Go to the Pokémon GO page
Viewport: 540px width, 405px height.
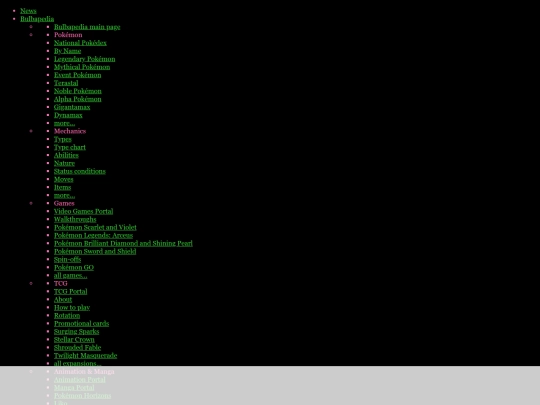[74, 268]
